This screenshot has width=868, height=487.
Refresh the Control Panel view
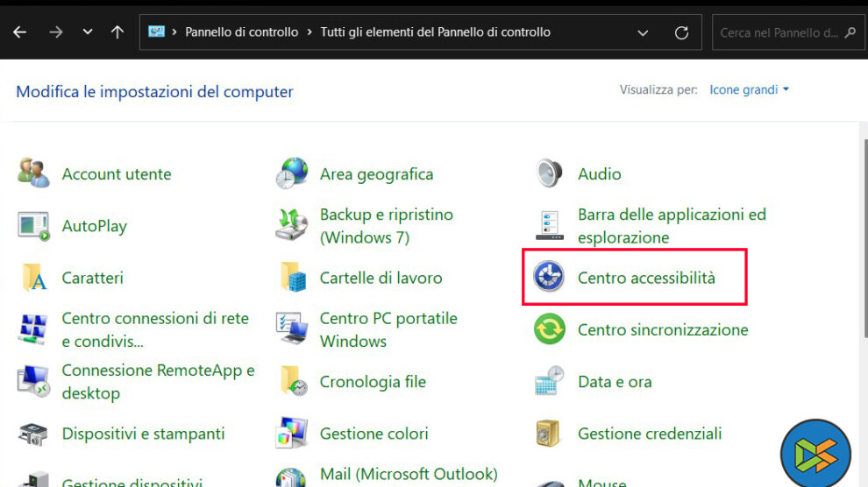pyautogui.click(x=681, y=32)
